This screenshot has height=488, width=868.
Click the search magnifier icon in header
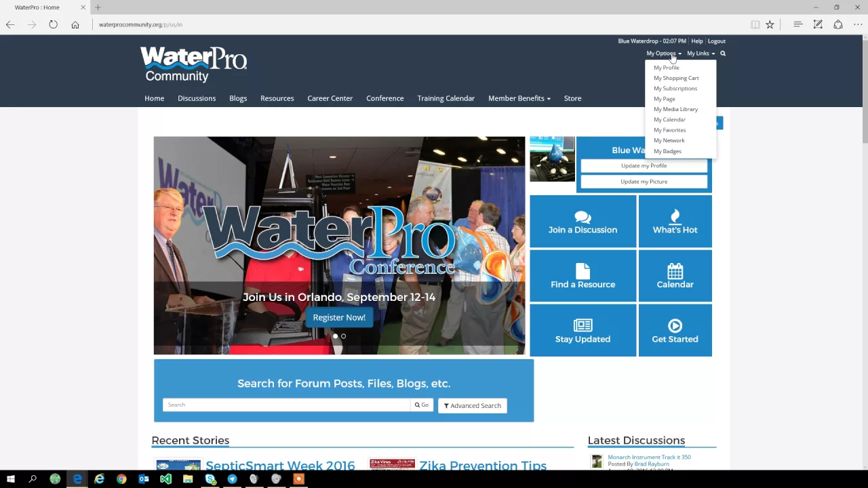click(x=723, y=54)
